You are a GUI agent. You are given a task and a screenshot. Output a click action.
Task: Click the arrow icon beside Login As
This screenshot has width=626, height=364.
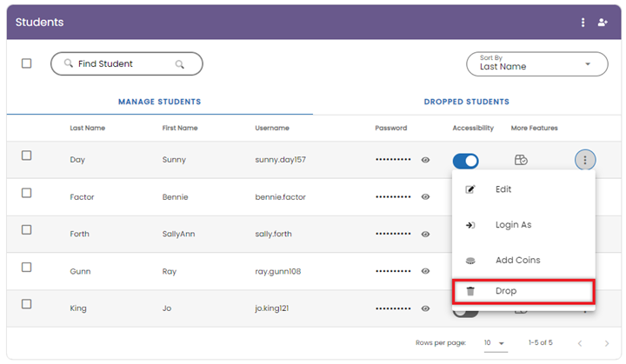(x=470, y=225)
